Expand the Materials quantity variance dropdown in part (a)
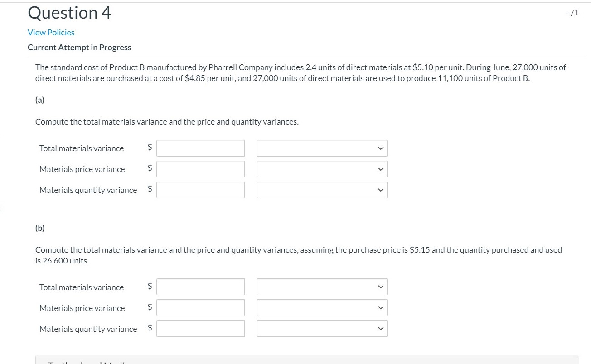Image resolution: width=591 pixels, height=364 pixels. tap(322, 190)
